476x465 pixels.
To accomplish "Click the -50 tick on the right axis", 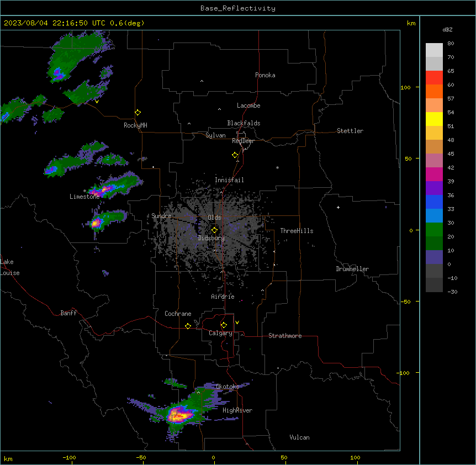I will point(405,302).
